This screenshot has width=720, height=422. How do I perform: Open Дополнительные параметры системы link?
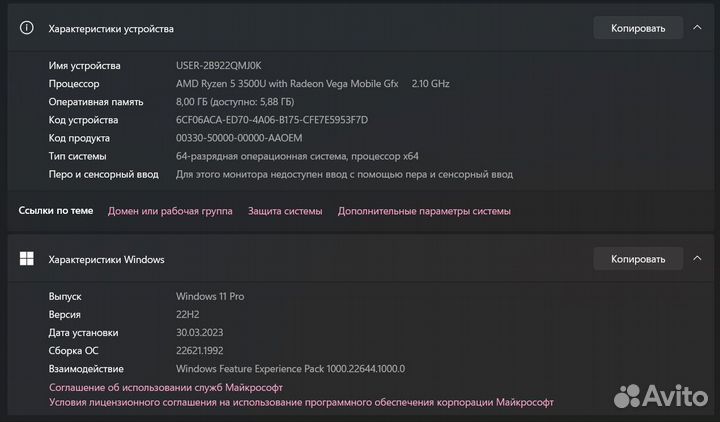click(424, 211)
